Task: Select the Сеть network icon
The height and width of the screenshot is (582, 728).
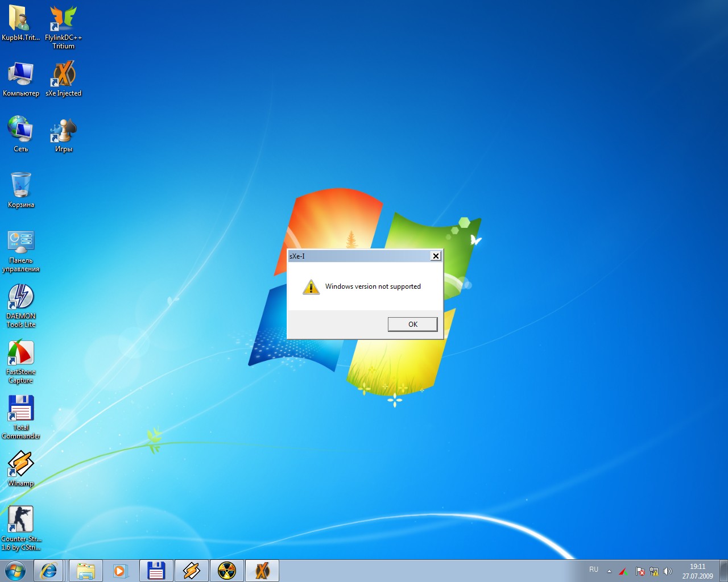Action: (x=20, y=134)
